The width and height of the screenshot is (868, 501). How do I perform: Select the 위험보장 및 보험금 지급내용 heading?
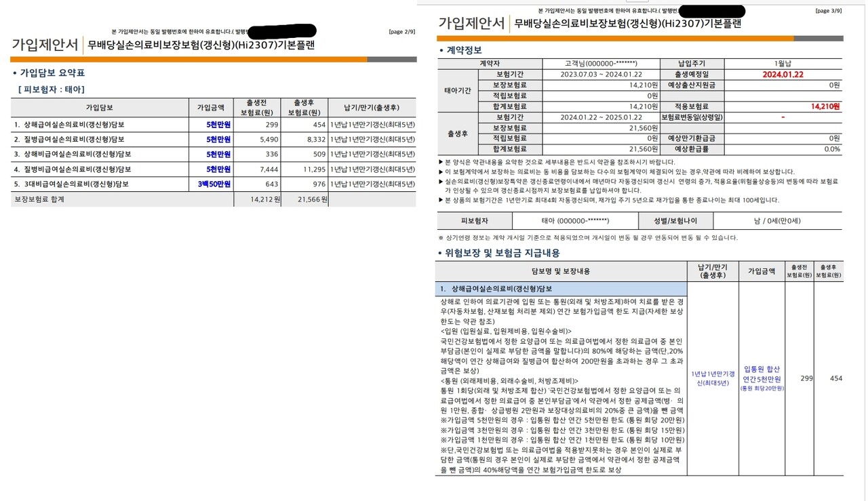coord(502,253)
